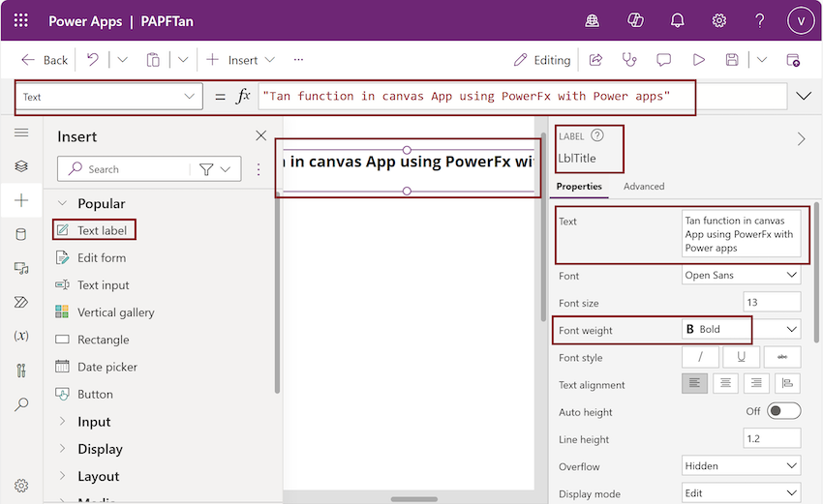Image resolution: width=823 pixels, height=504 pixels.
Task: Open the property selector dropdown showing Text
Action: pos(109,97)
